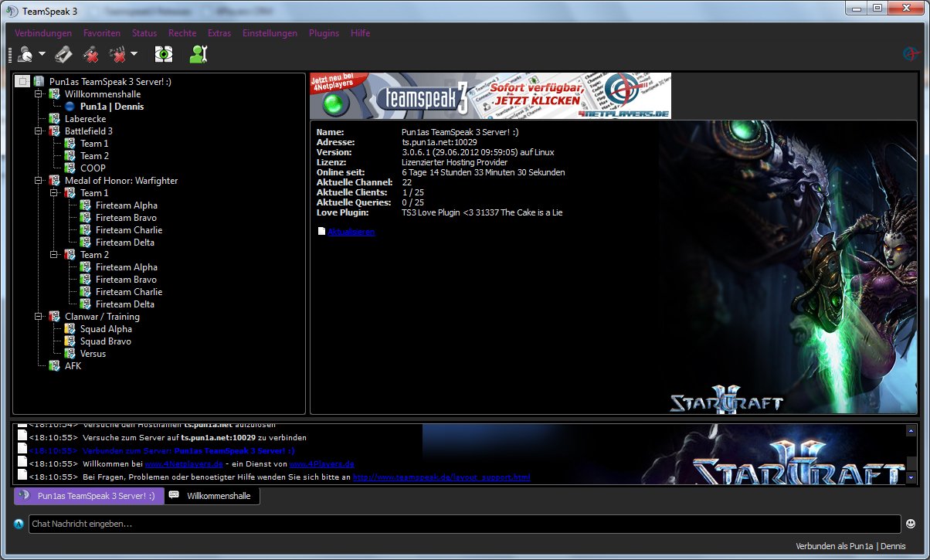This screenshot has width=930, height=560.
Task: Click the Team 2 icon under Battlefield 3
Action: pyautogui.click(x=70, y=155)
